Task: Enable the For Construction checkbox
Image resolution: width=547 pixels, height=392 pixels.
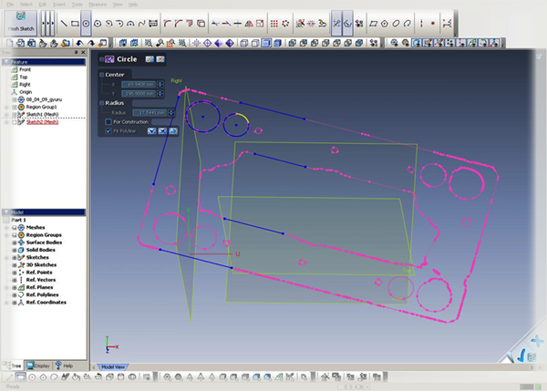Action: click(108, 121)
